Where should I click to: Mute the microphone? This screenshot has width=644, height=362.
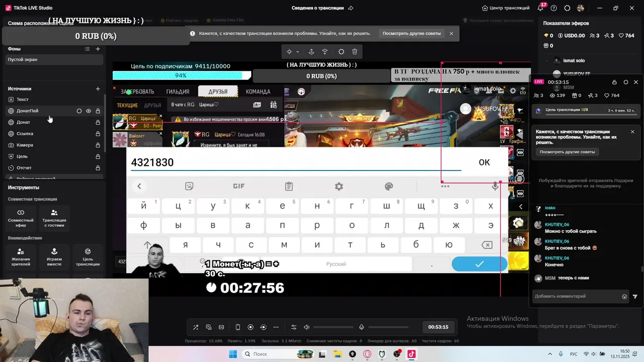[x=361, y=327]
